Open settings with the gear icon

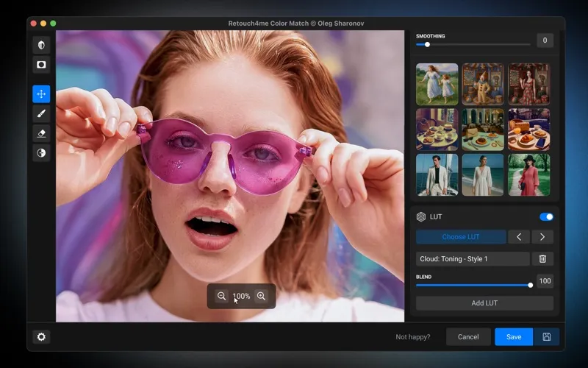point(41,336)
